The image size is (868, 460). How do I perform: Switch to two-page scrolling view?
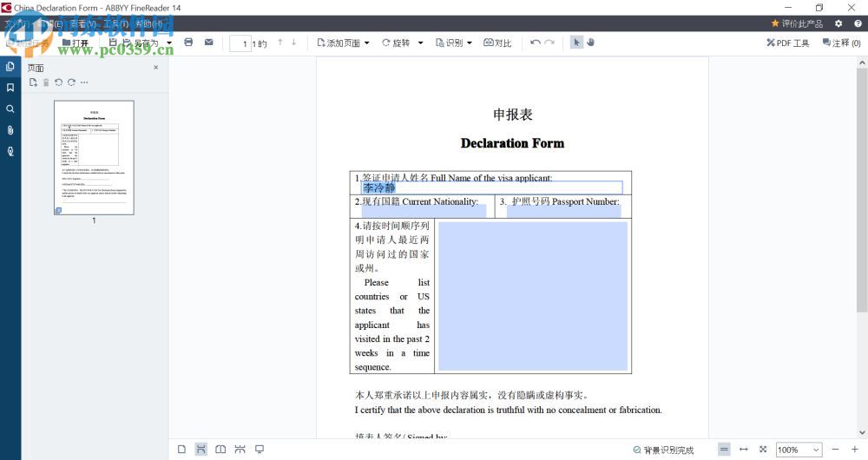[240, 450]
